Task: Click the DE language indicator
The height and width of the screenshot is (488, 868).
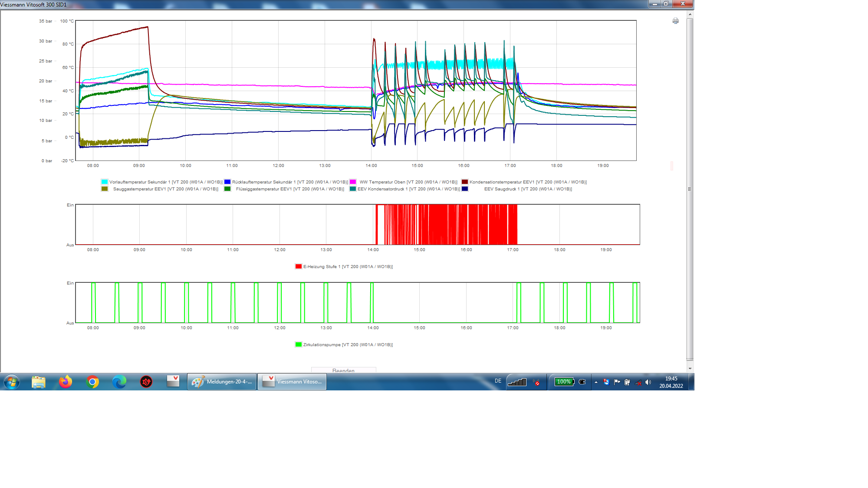Action: (498, 381)
